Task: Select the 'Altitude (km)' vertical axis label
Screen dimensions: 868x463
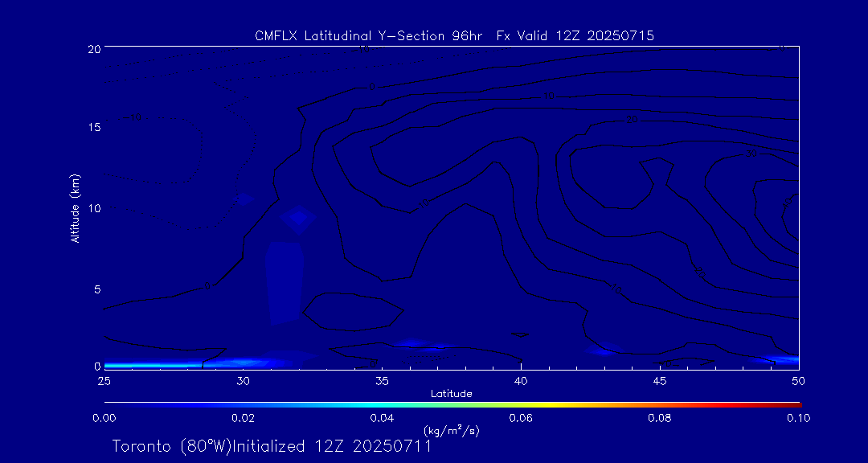Action: click(74, 207)
